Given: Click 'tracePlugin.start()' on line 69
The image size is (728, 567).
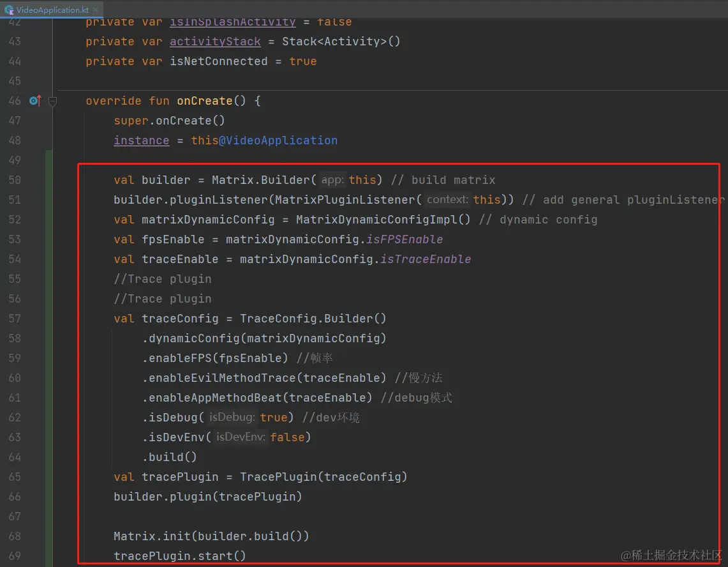Looking at the screenshot, I should click(x=180, y=556).
